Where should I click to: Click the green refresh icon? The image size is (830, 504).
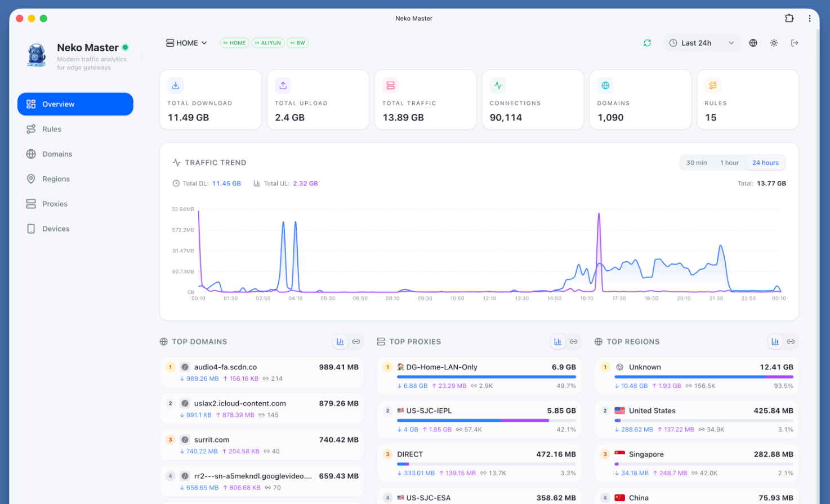tap(647, 43)
